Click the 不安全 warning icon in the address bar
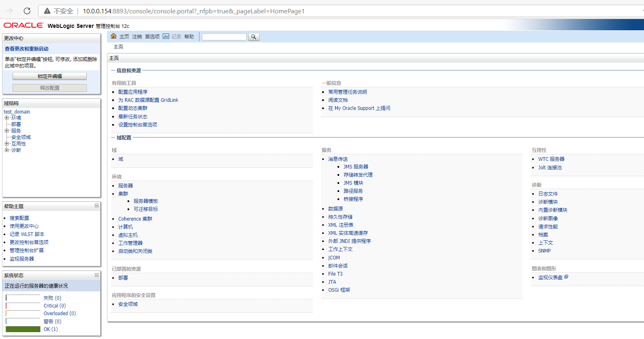 pyautogui.click(x=47, y=11)
